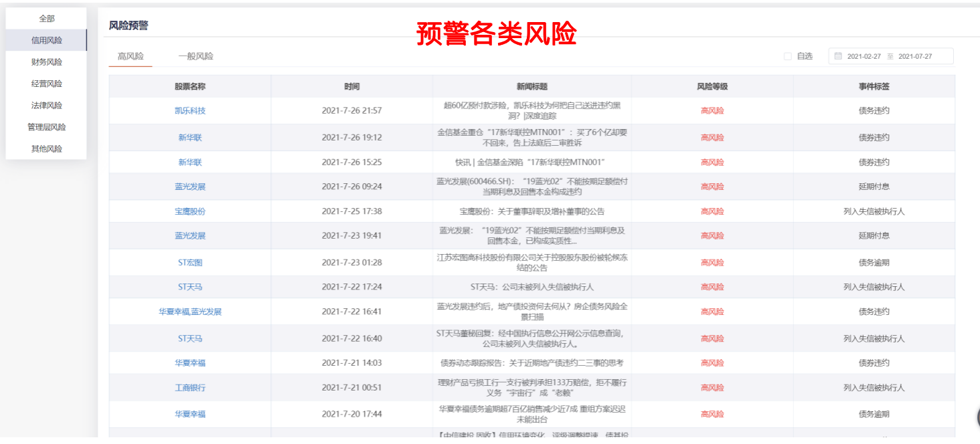Screen dimensions: 980x444
Task: Click 股票名称 column header
Action: (x=190, y=87)
